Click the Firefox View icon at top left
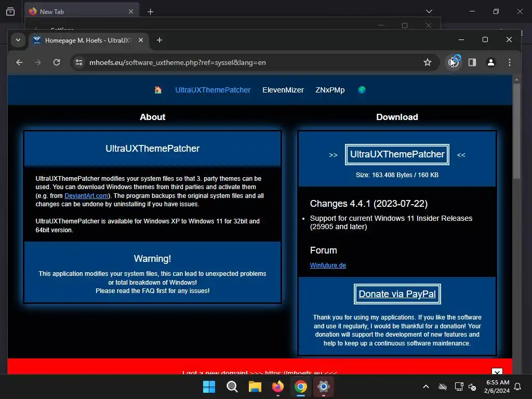 click(x=10, y=11)
